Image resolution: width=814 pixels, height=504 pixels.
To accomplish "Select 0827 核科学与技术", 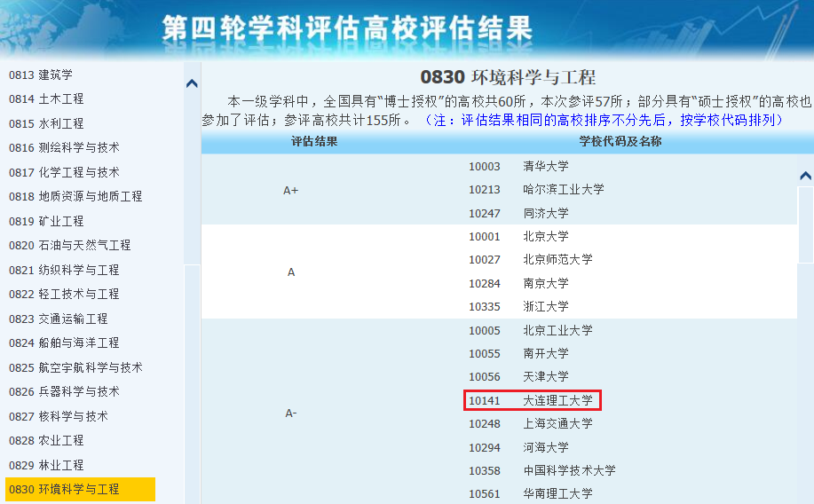I will coord(59,416).
